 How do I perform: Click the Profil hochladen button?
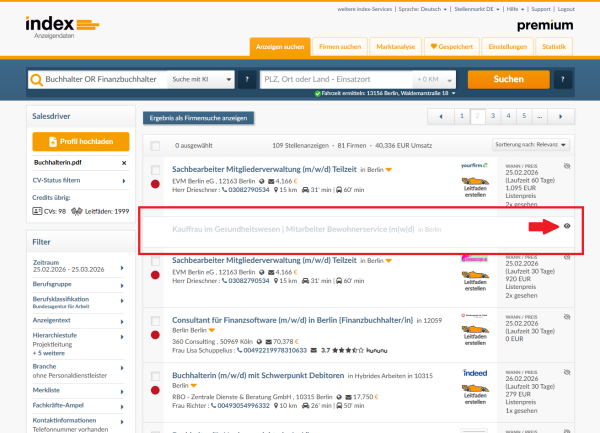click(x=81, y=141)
